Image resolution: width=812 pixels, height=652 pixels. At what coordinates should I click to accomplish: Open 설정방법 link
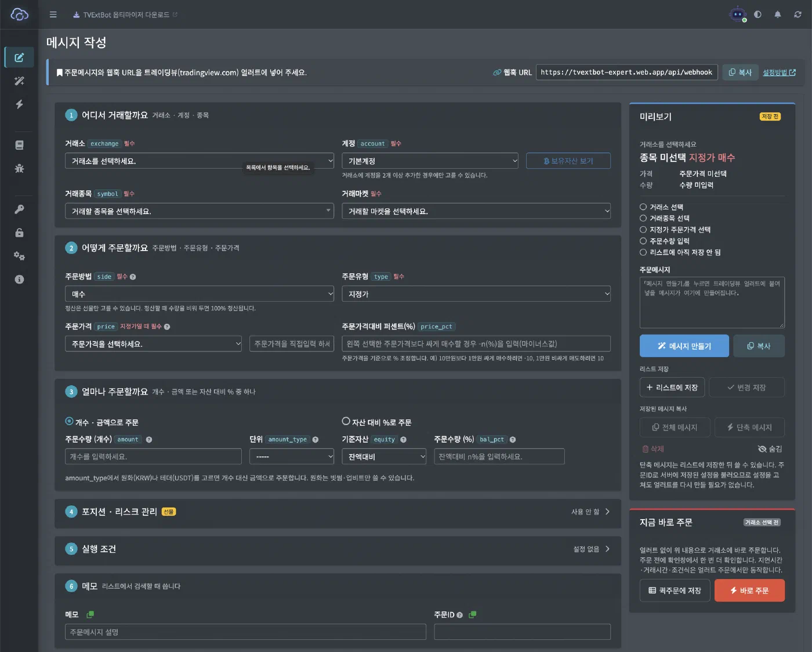pyautogui.click(x=779, y=73)
